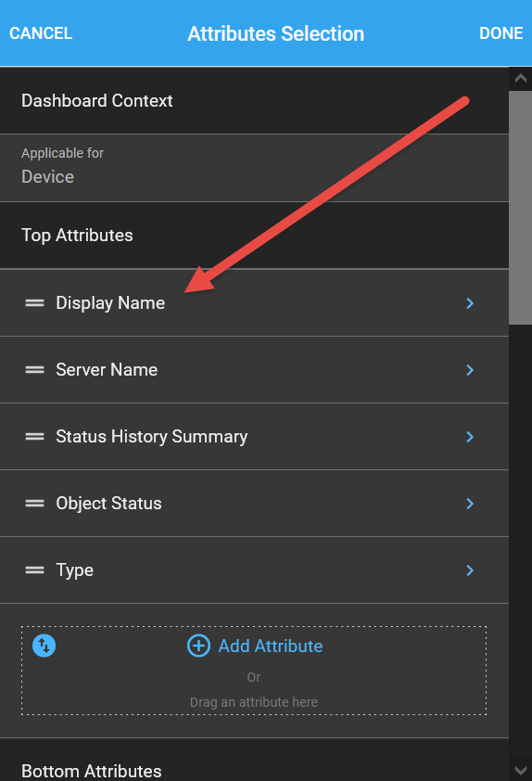Expand the Type attribute chevron

coord(470,570)
